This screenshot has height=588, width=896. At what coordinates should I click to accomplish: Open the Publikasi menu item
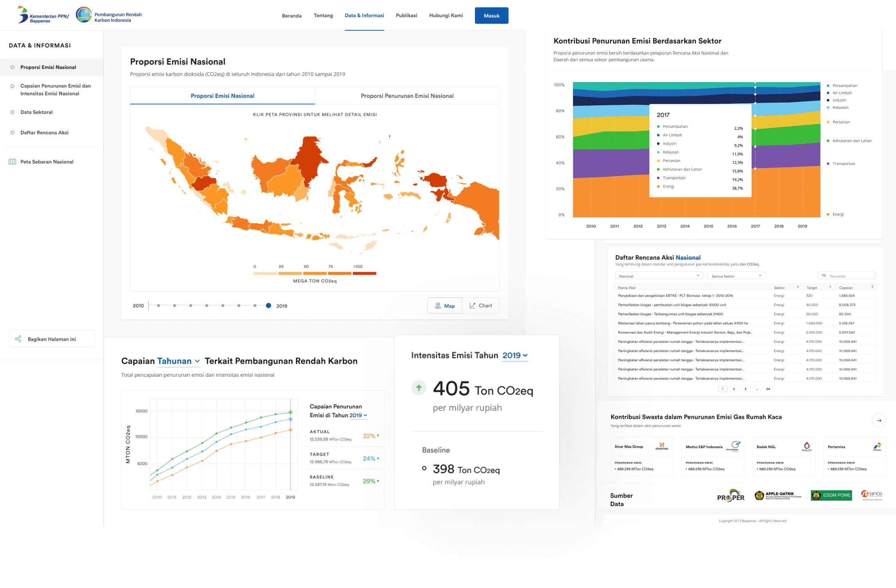tap(406, 16)
